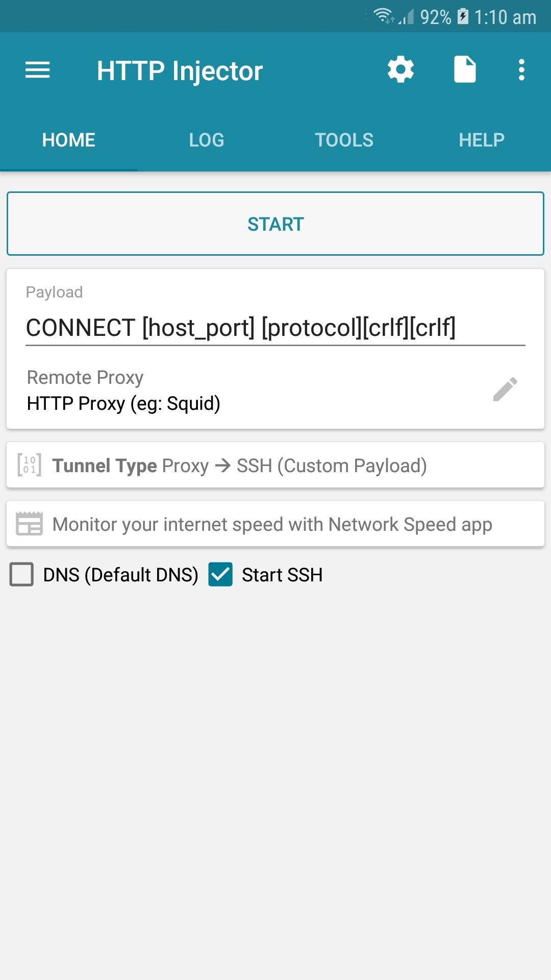Switch to the LOG tab
The width and height of the screenshot is (551, 980).
(x=206, y=139)
